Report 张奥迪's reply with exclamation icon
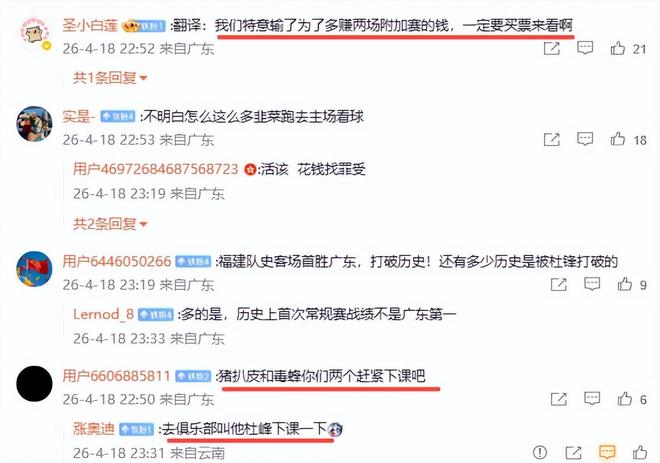660x463 pixels. pos(540,453)
